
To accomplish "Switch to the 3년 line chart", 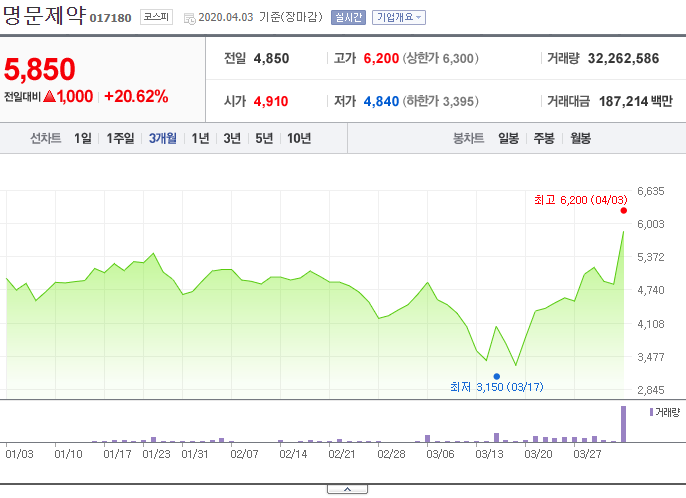I will [232, 138].
